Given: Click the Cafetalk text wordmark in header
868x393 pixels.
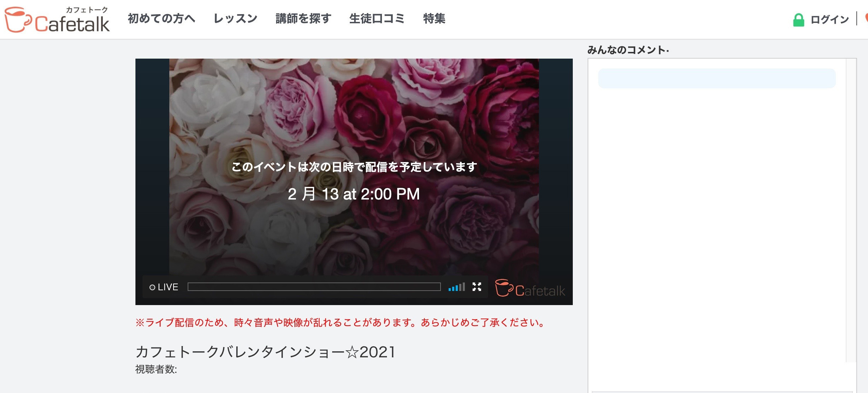Looking at the screenshot, I should tap(72, 24).
